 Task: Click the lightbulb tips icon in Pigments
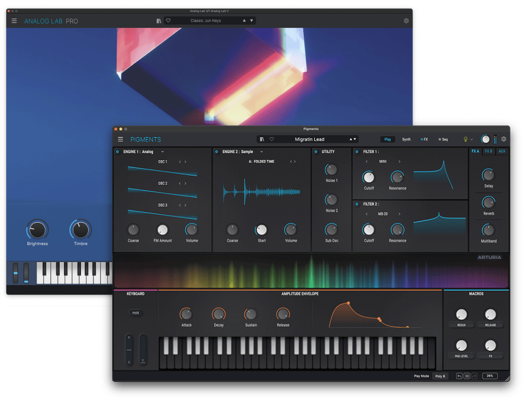point(465,139)
